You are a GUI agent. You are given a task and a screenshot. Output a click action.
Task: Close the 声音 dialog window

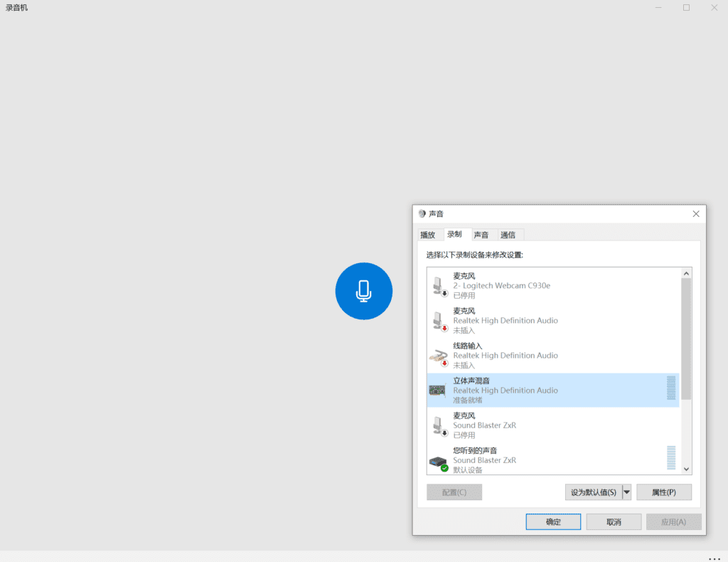tap(695, 214)
